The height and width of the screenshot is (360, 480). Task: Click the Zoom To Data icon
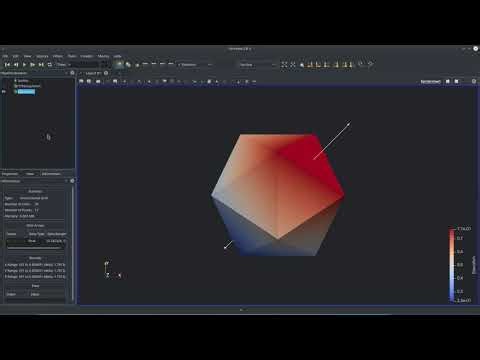292,65
